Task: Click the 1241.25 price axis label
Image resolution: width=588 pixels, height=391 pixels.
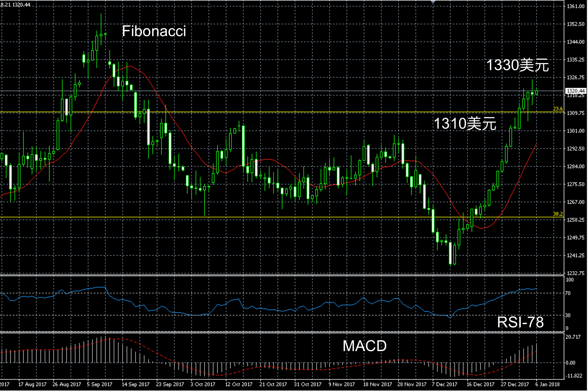Action: (x=576, y=255)
